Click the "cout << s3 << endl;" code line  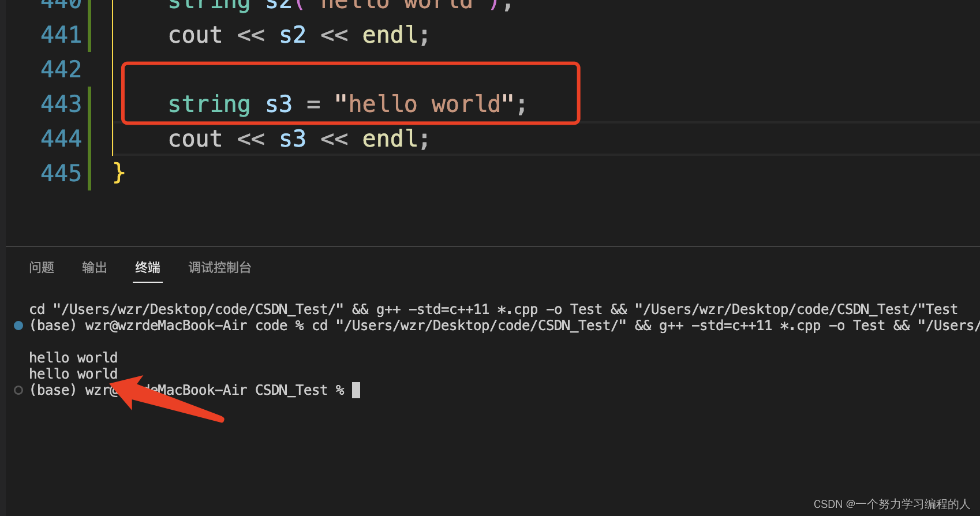tap(299, 139)
